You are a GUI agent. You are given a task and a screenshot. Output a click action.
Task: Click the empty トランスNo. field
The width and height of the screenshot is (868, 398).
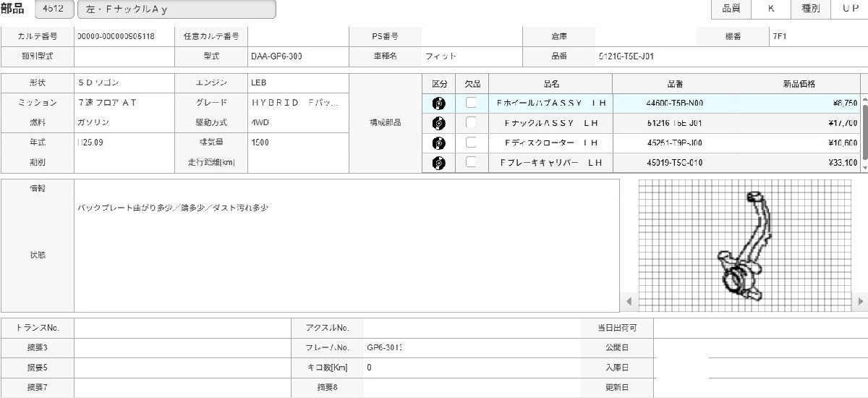182,328
